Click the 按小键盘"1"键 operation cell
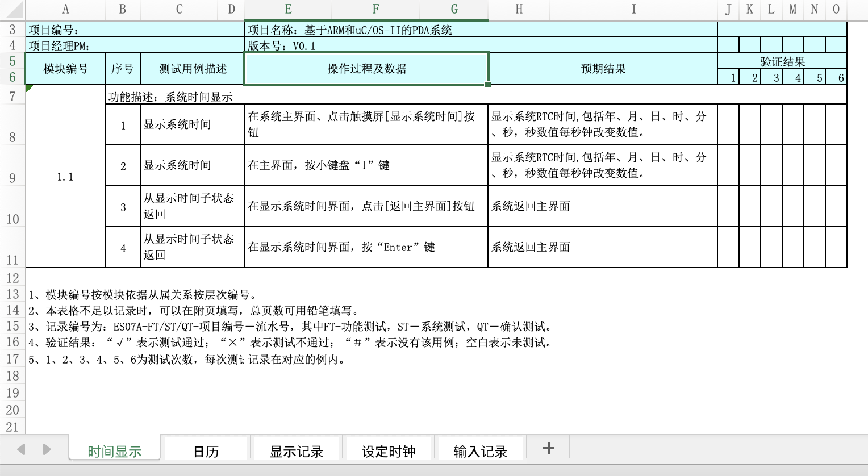Viewport: 868px width, 476px height. point(366,165)
